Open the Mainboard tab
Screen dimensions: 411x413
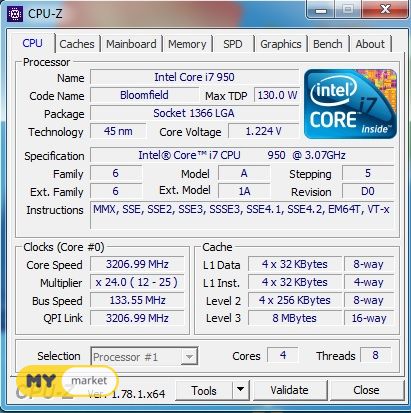pos(131,44)
